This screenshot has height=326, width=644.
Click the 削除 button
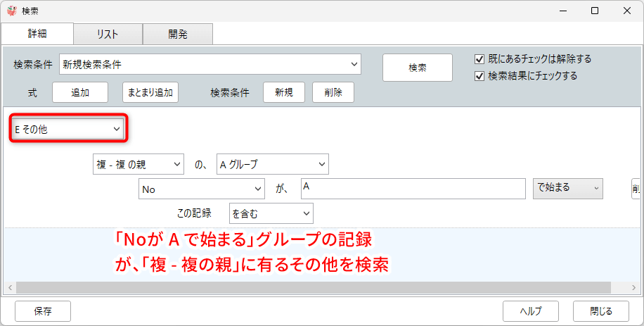pos(333,92)
